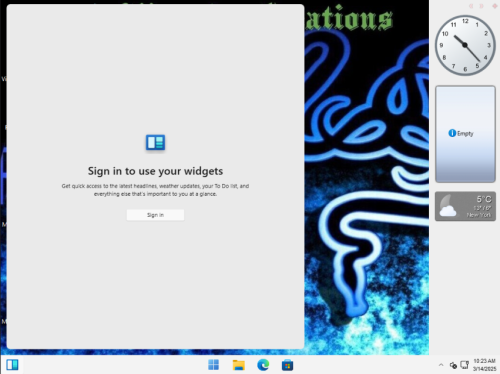The height and width of the screenshot is (374, 500).
Task: Open network status tray icon
Action: [x=464, y=365]
